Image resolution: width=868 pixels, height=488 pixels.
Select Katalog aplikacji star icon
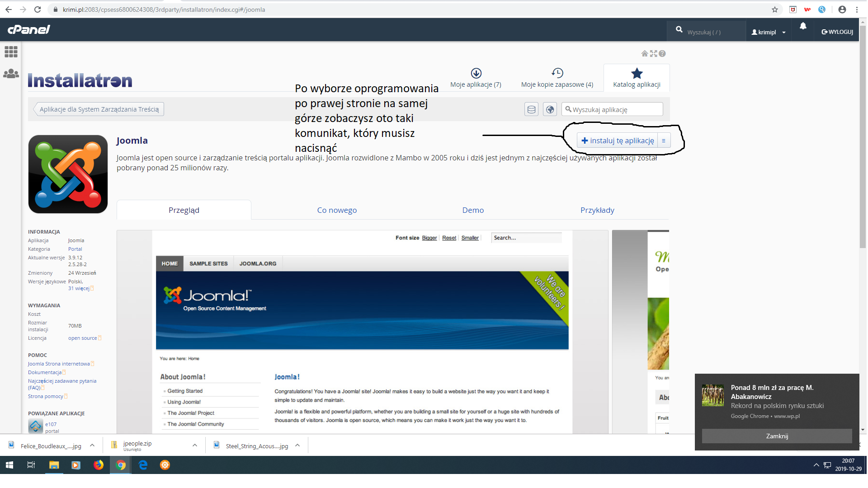[x=637, y=73]
